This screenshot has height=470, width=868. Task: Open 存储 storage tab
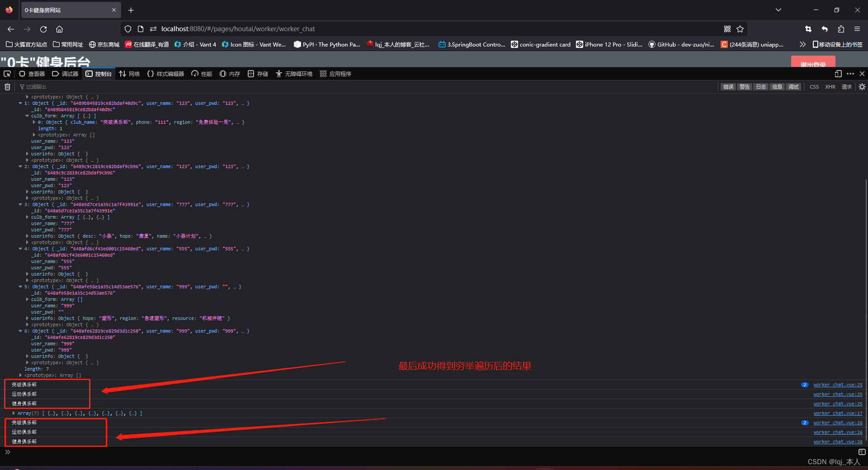[x=258, y=74]
